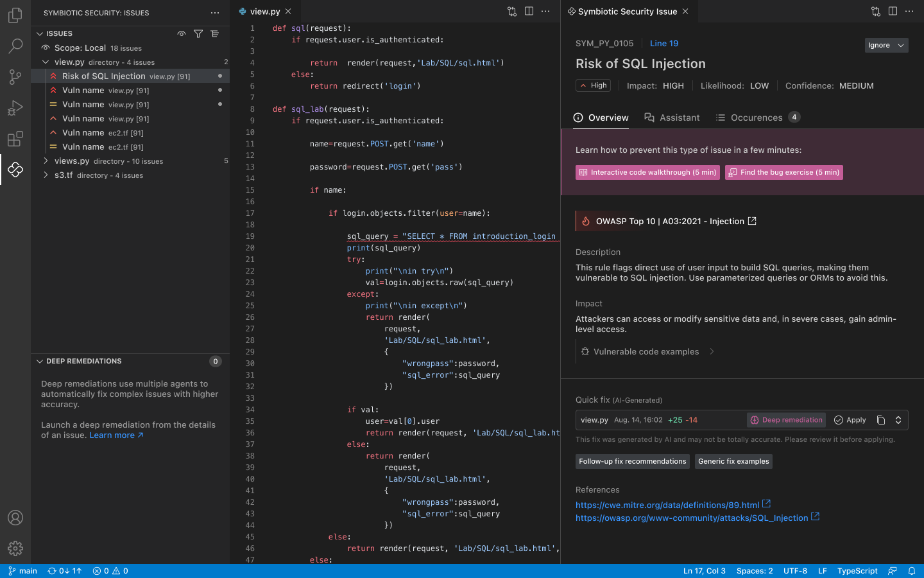
Task: Open the Explorer view in activity bar
Action: (15, 15)
